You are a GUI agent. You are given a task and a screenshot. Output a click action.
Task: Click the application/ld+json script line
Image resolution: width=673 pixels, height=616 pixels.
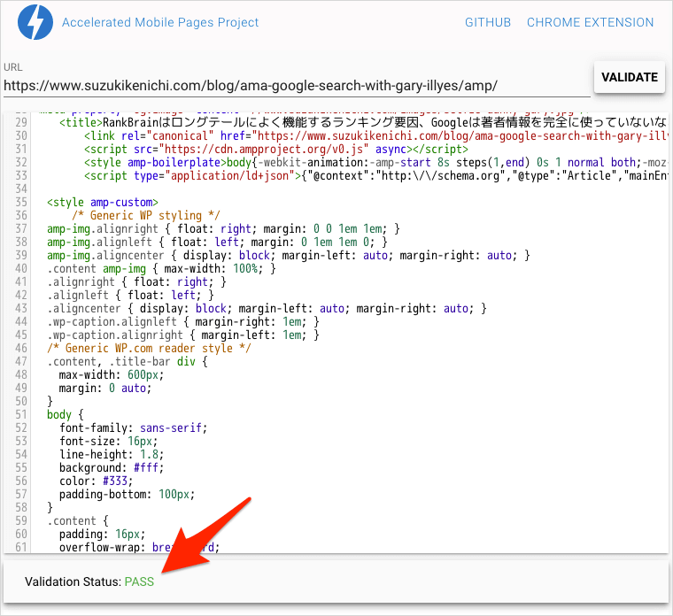(x=376, y=175)
